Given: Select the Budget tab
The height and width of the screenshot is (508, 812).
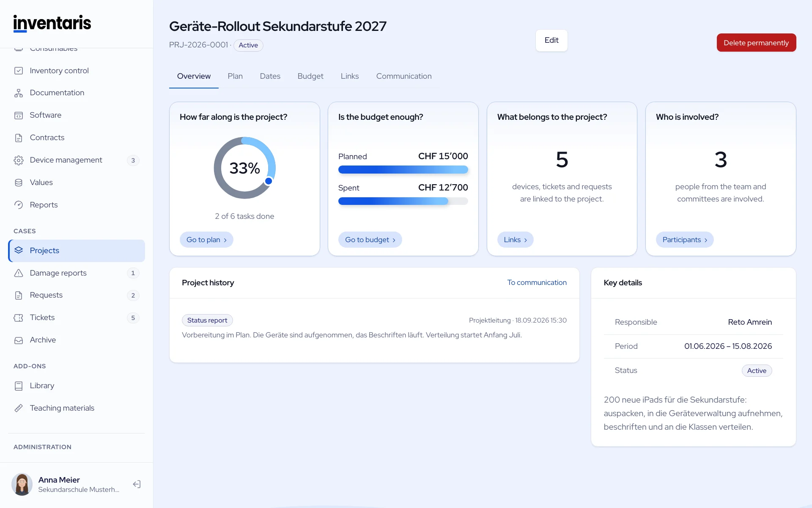Looking at the screenshot, I should pyautogui.click(x=310, y=76).
